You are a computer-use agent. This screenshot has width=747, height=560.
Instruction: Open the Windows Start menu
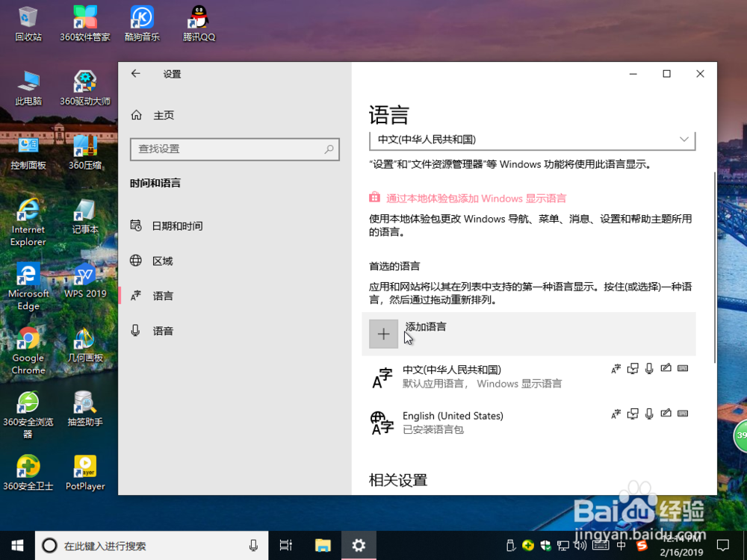tap(18, 545)
